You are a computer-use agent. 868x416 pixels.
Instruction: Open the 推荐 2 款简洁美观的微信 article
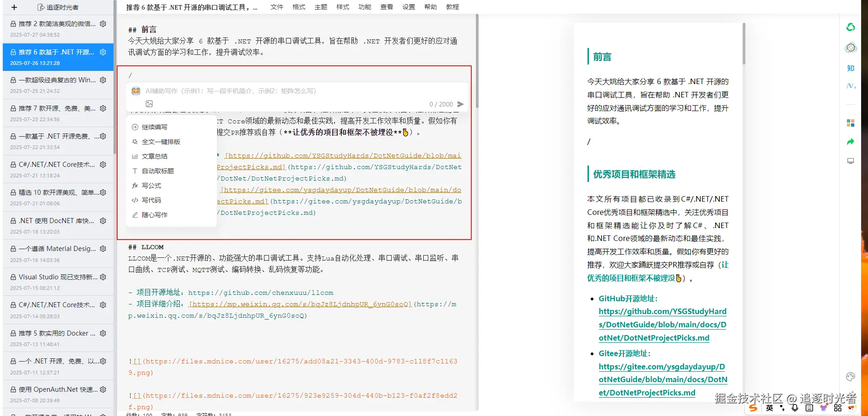(x=58, y=29)
